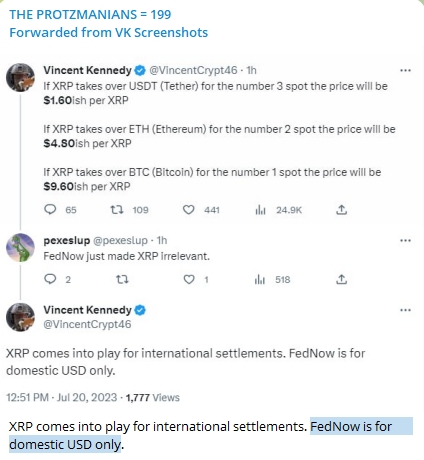Open more options on first tweet
424x460 pixels.
405,70
